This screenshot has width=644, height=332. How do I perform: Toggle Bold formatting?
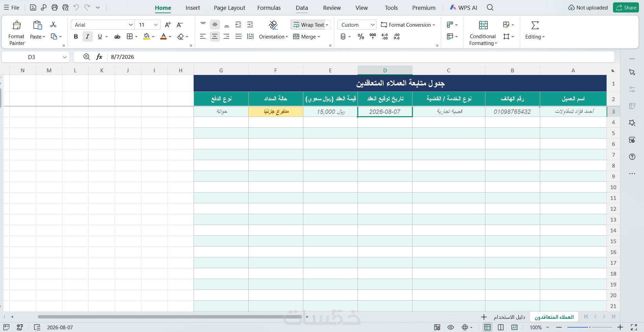tap(76, 36)
